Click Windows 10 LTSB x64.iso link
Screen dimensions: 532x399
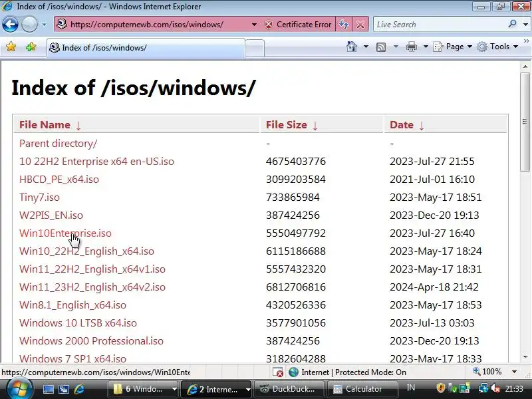(x=78, y=323)
